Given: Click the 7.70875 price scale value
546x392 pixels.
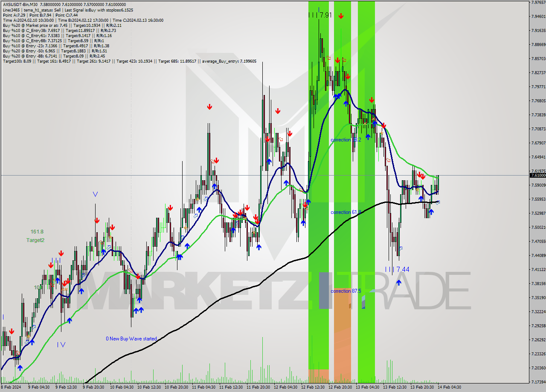Looking at the screenshot, I should 538,129.
